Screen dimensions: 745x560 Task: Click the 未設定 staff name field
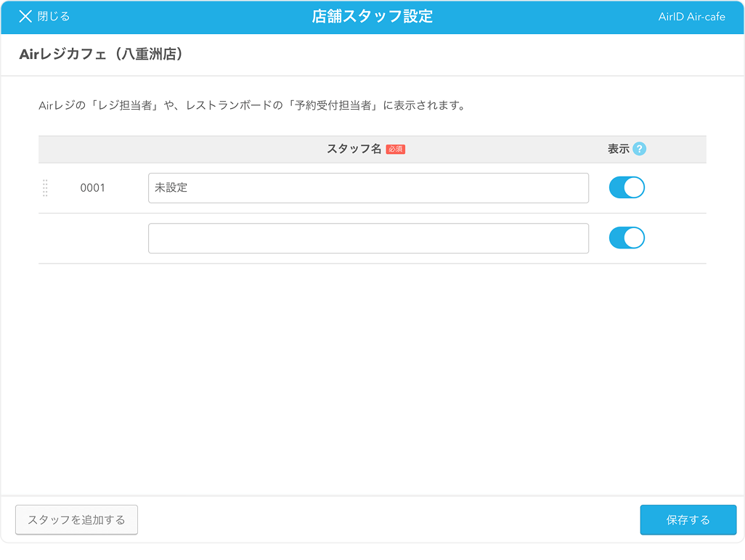(x=367, y=188)
